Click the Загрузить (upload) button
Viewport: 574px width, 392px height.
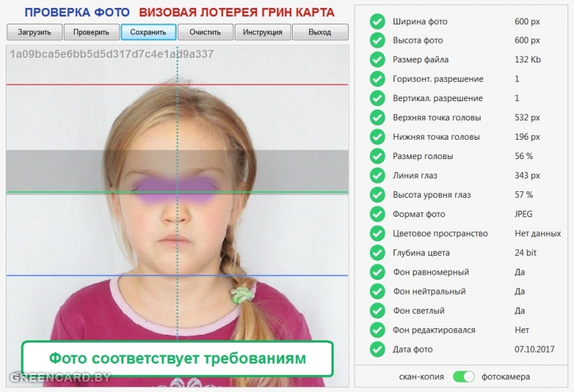pos(34,32)
